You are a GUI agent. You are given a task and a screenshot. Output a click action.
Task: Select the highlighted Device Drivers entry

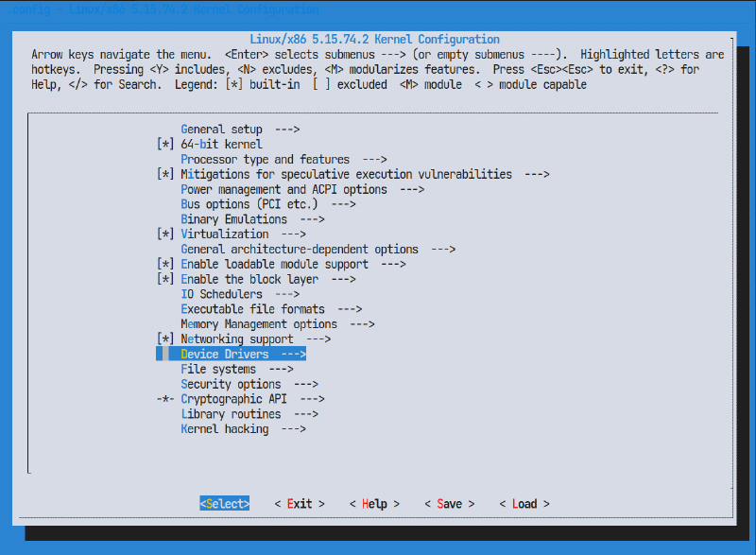coord(243,355)
